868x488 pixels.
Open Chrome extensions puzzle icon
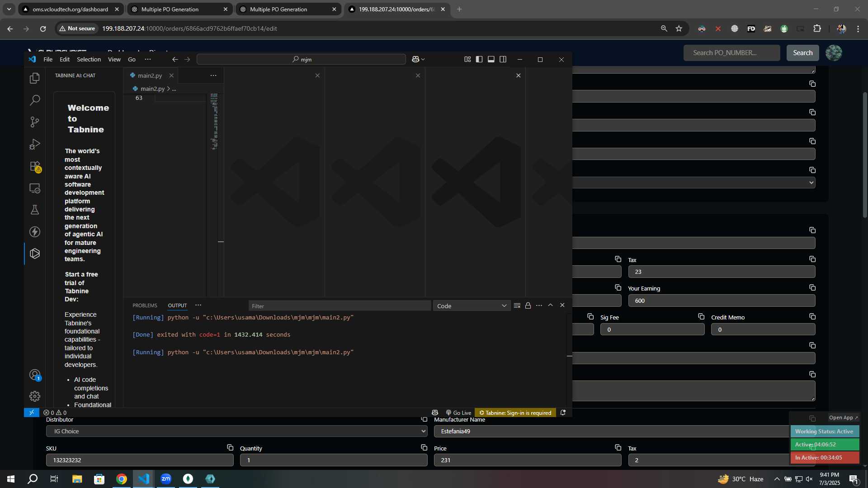point(817,28)
